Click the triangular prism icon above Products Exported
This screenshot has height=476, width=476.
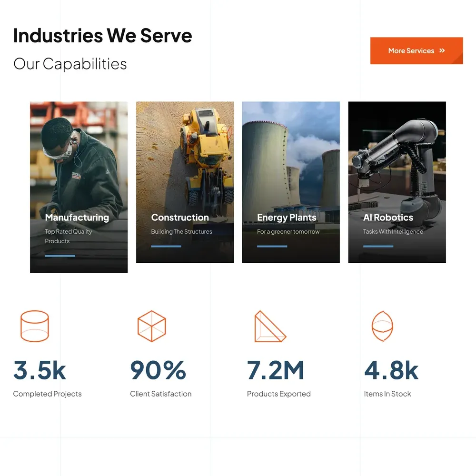pos(269,327)
